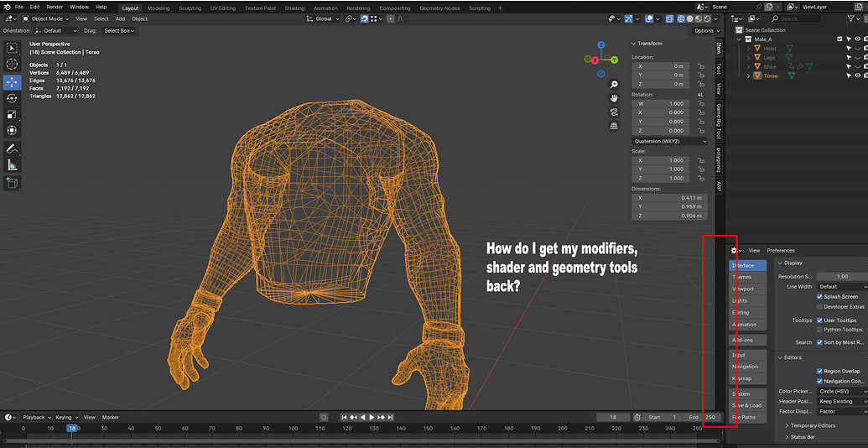The image size is (868, 448).
Task: Open Object Mode dropdown
Action: [47, 18]
